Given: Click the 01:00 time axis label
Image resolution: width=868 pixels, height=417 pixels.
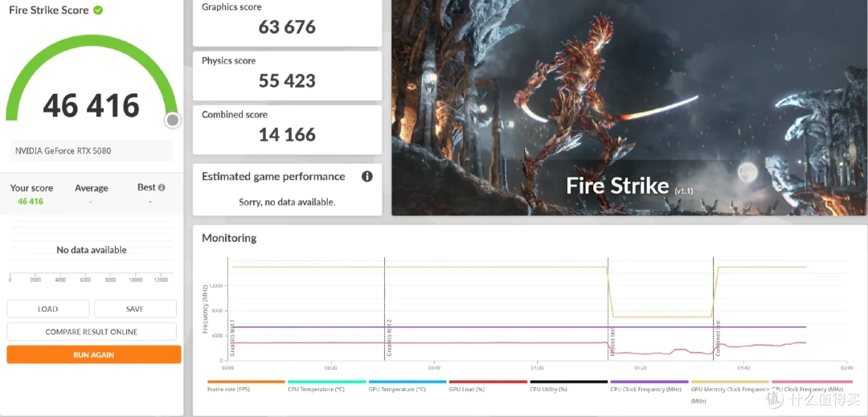Looking at the screenshot, I should click(x=537, y=367).
